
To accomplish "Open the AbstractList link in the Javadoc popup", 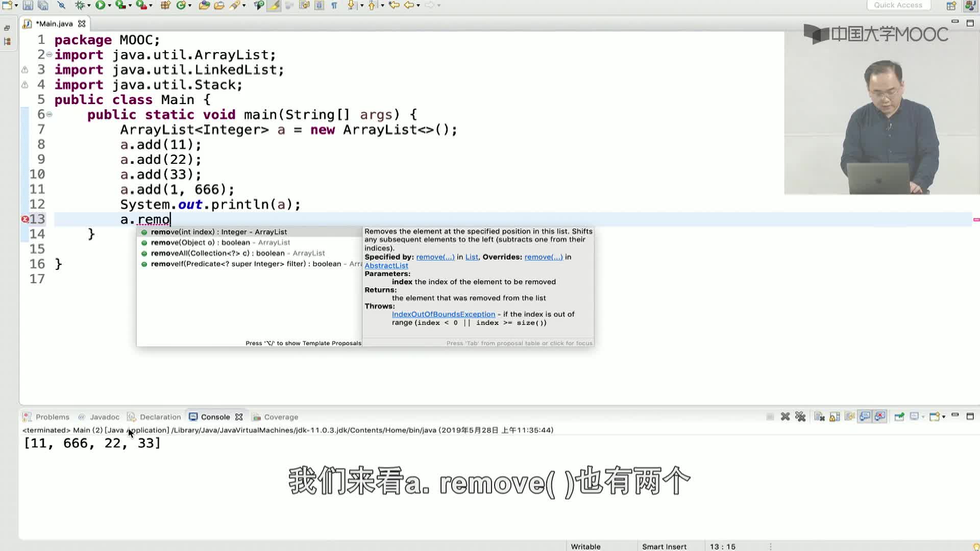I will 386,265.
